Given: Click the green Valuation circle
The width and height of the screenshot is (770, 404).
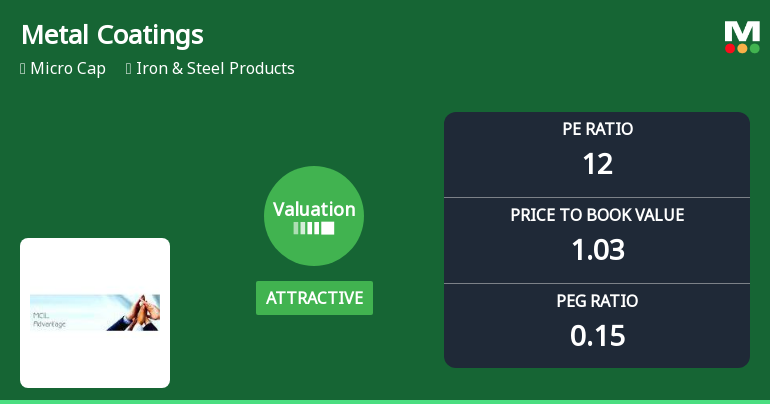Looking at the screenshot, I should tap(314, 216).
